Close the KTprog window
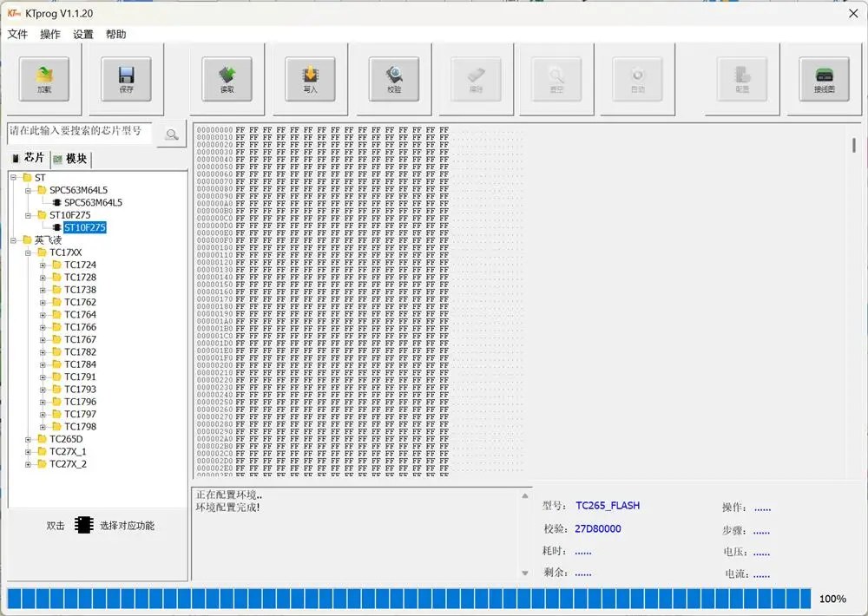The image size is (868, 616). click(853, 13)
